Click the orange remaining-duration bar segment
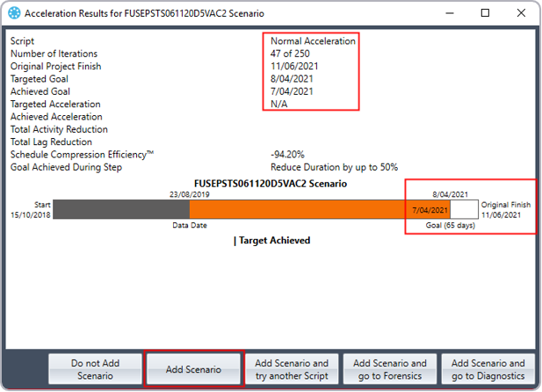Screen dimensions: 542x392 (x=320, y=209)
